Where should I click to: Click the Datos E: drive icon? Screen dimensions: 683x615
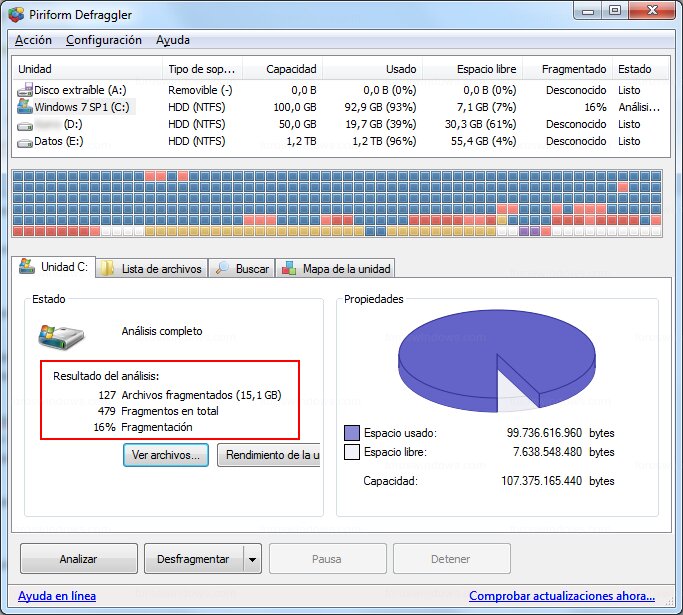(25, 143)
